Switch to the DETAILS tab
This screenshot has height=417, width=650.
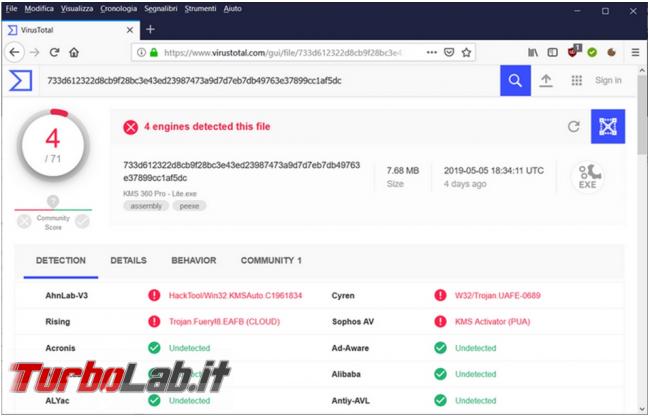[129, 260]
